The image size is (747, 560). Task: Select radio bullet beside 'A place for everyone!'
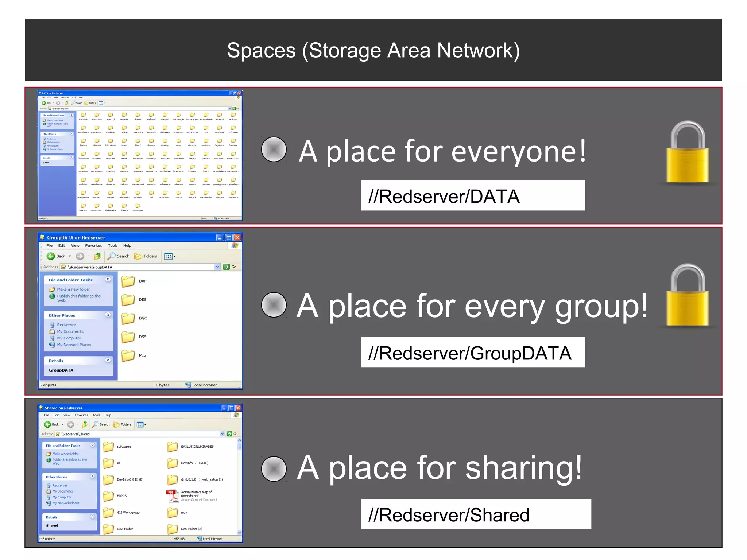point(274,149)
